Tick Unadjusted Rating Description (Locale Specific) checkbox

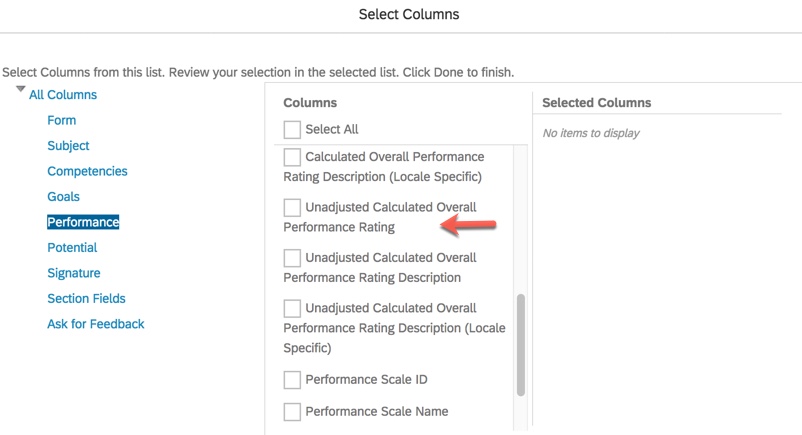point(292,308)
